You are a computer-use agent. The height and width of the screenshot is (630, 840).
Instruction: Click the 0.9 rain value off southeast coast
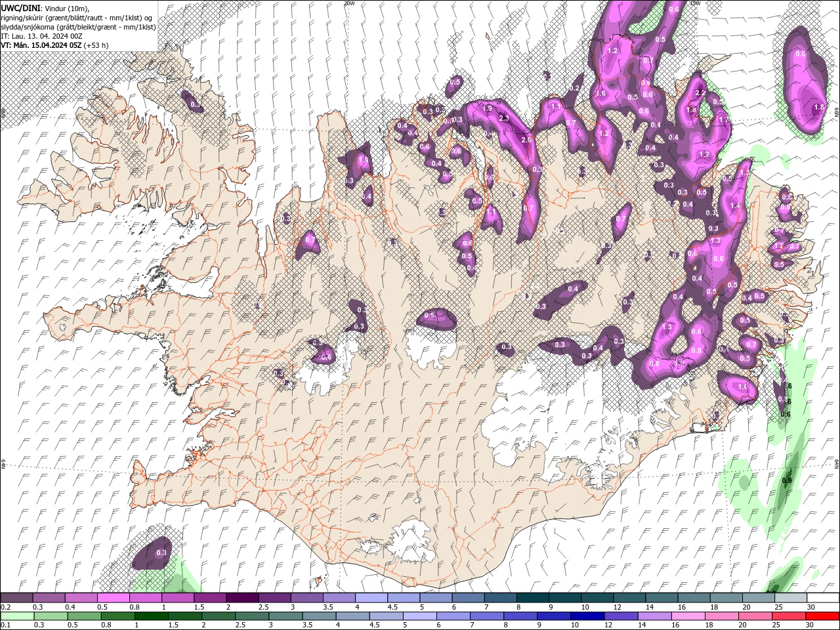pos(787,481)
